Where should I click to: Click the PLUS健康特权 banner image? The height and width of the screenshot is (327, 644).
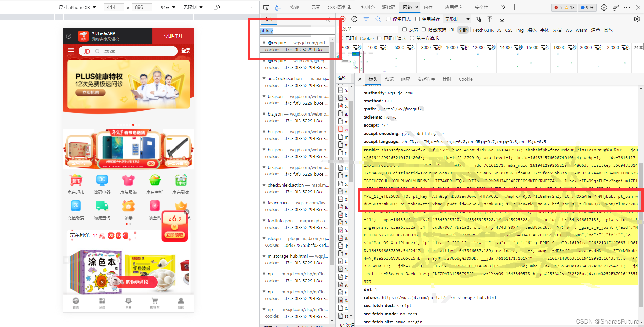(x=128, y=84)
